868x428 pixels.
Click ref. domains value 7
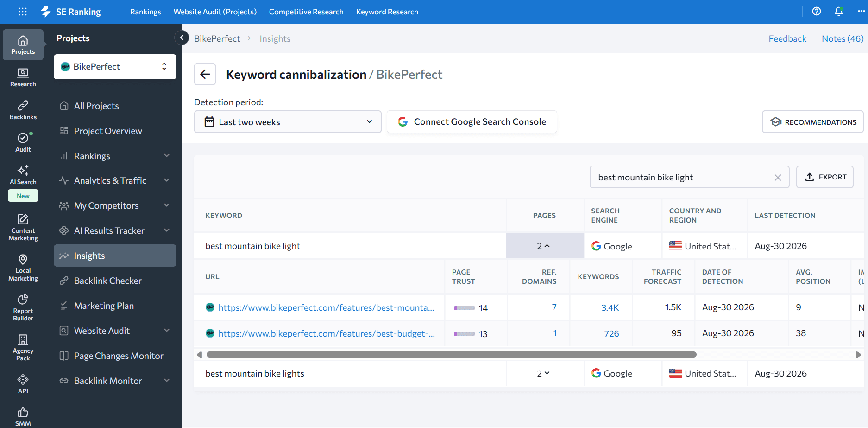554,307
